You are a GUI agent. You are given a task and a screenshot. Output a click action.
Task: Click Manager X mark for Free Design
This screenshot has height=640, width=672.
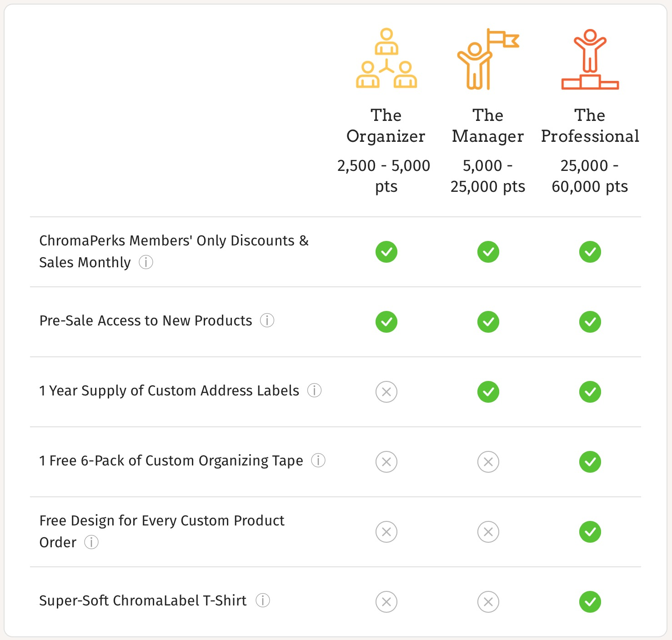click(x=488, y=532)
